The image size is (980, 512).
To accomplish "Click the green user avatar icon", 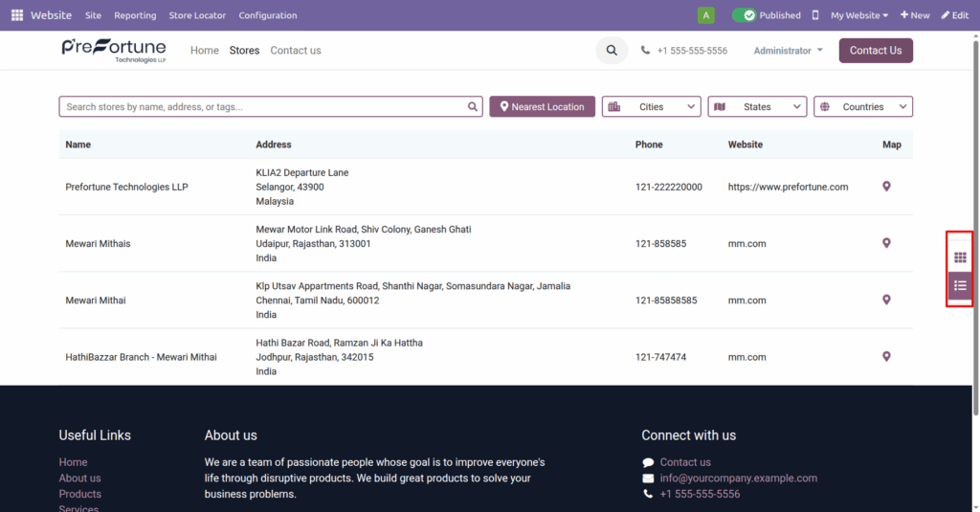I will 705,15.
